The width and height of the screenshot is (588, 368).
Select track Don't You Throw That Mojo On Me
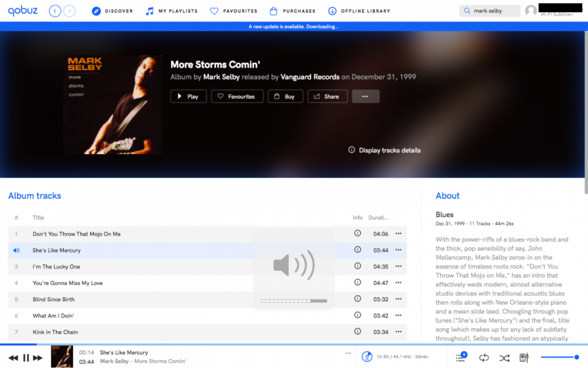[x=207, y=234]
